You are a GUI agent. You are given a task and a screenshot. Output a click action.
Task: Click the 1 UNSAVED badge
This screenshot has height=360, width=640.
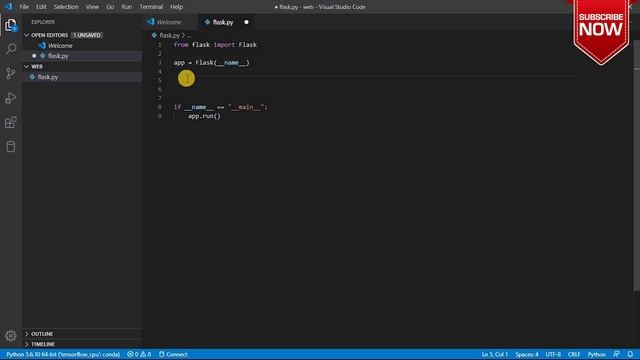pyautogui.click(x=87, y=35)
